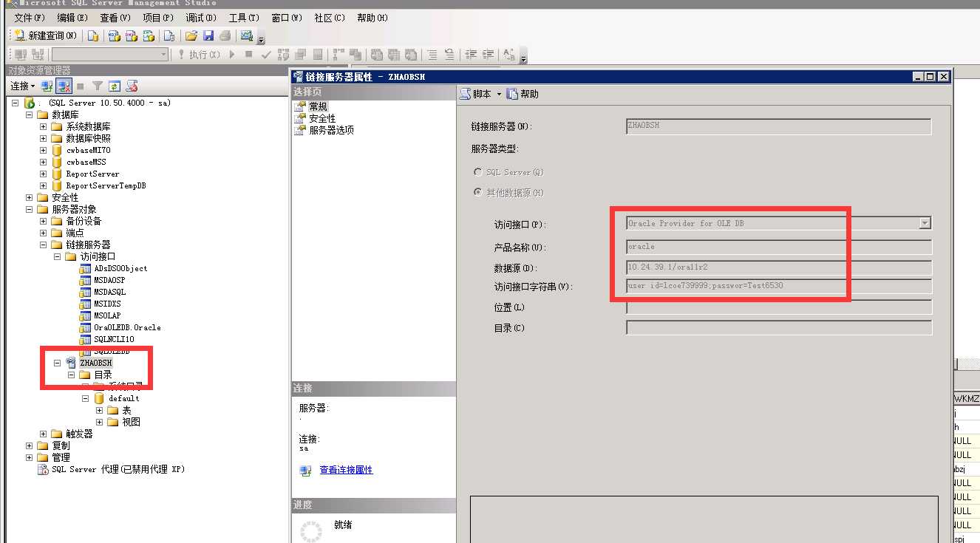
Task: Open the 帮助(H) menu in menu bar
Action: pyautogui.click(x=372, y=18)
